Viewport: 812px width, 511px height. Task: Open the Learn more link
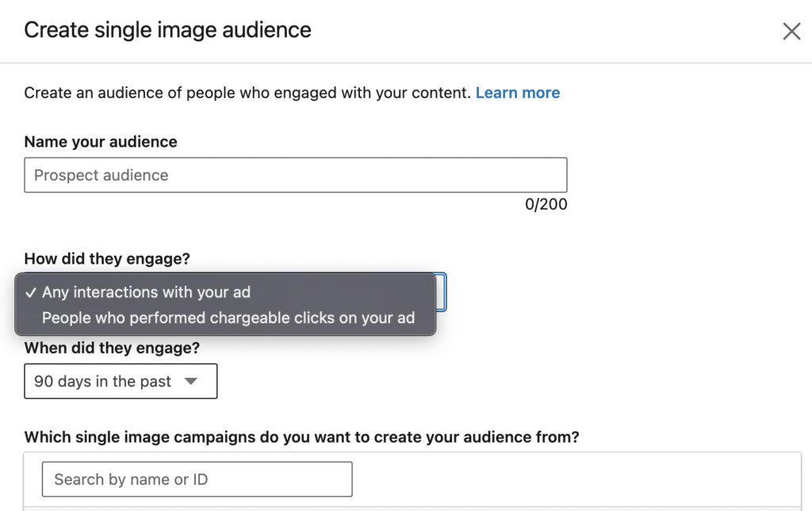[x=517, y=93]
